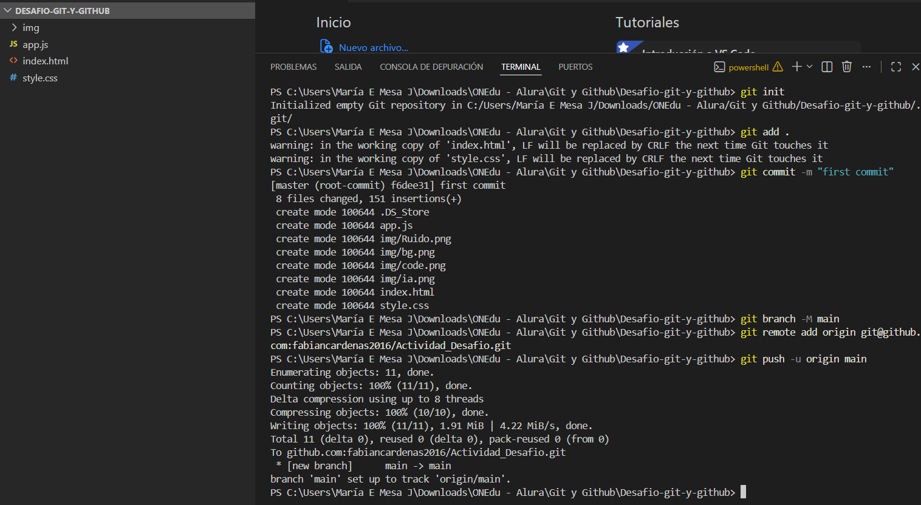Click 'Delta compression using up to 8 threads'
The height and width of the screenshot is (505, 921).
click(377, 399)
